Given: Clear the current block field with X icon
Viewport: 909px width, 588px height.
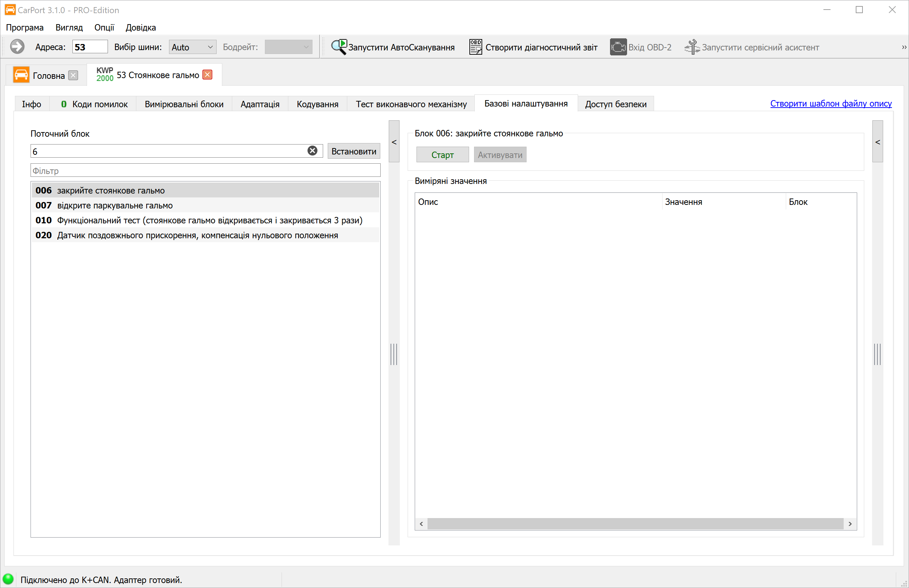Looking at the screenshot, I should point(312,151).
